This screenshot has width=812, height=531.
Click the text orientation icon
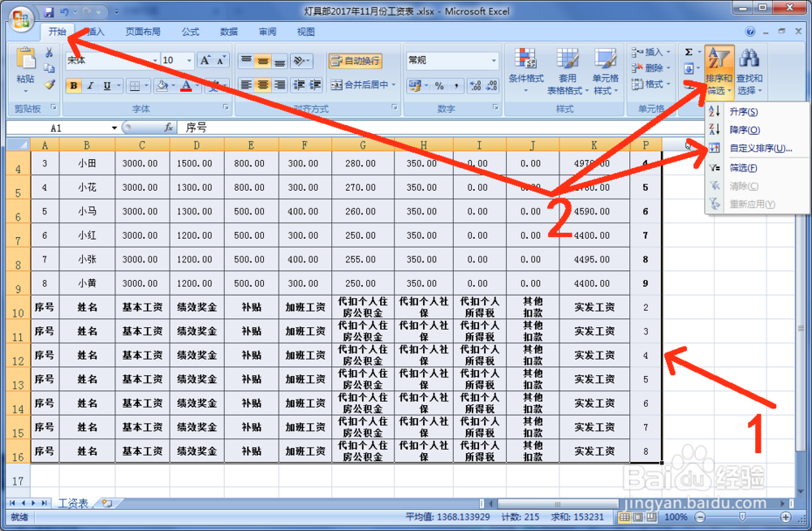click(x=301, y=61)
